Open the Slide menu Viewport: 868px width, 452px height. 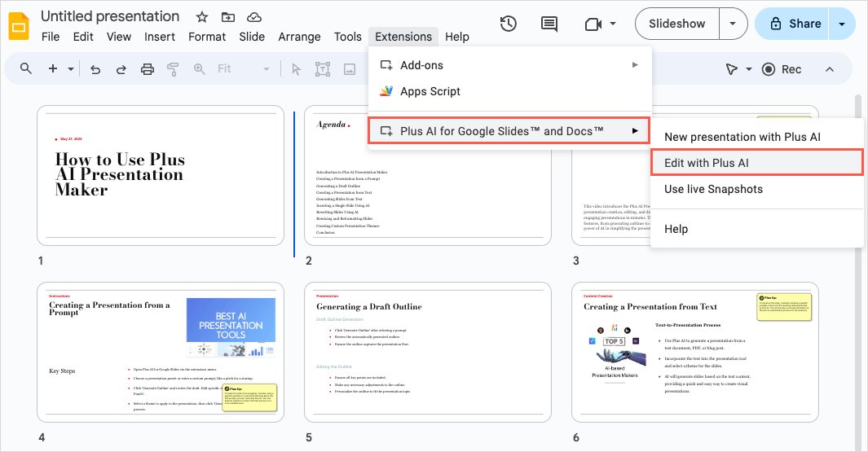252,37
